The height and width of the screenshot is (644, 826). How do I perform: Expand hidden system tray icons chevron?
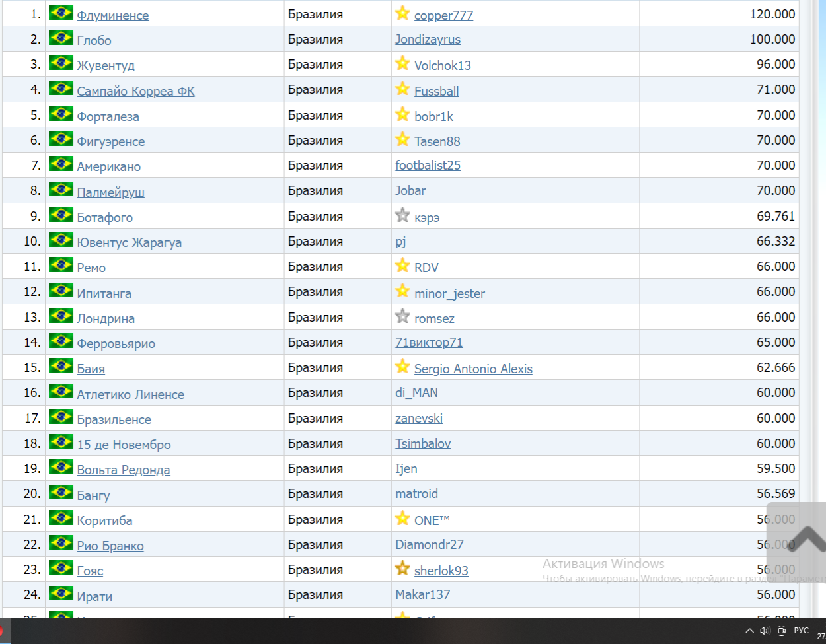[x=749, y=631]
